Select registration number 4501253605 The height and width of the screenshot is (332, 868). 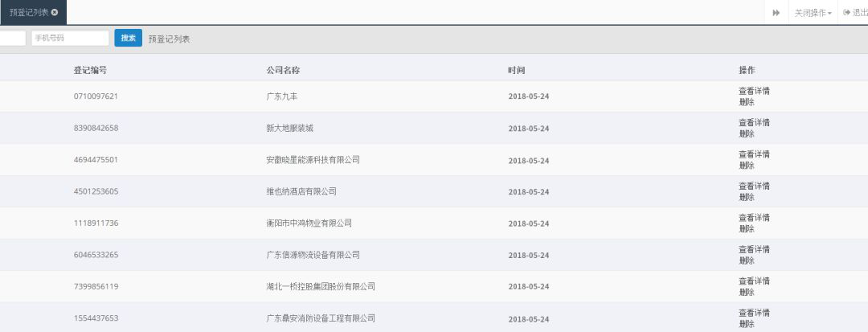pos(96,191)
